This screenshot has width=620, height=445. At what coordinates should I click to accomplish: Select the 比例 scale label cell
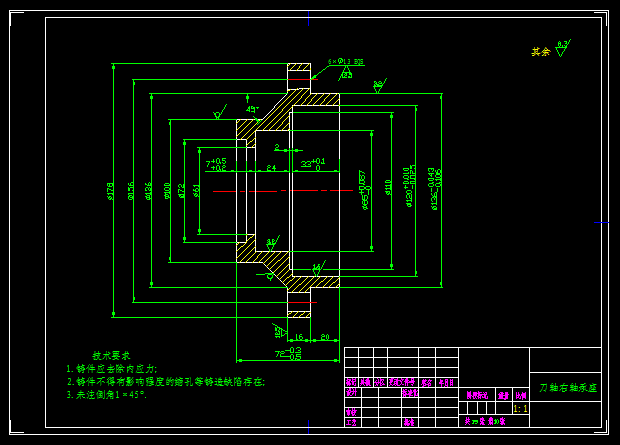[521, 395]
